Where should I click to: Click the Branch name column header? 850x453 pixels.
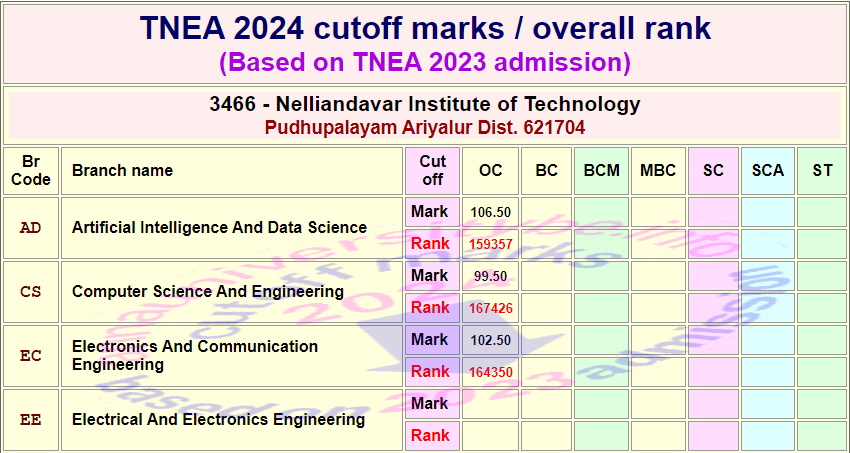coord(122,171)
